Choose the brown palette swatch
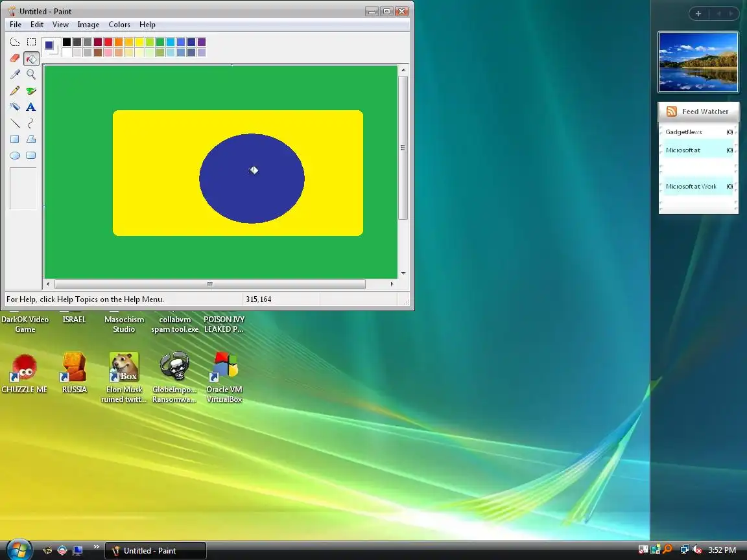Viewport: 747px width, 560px height. 98,52
